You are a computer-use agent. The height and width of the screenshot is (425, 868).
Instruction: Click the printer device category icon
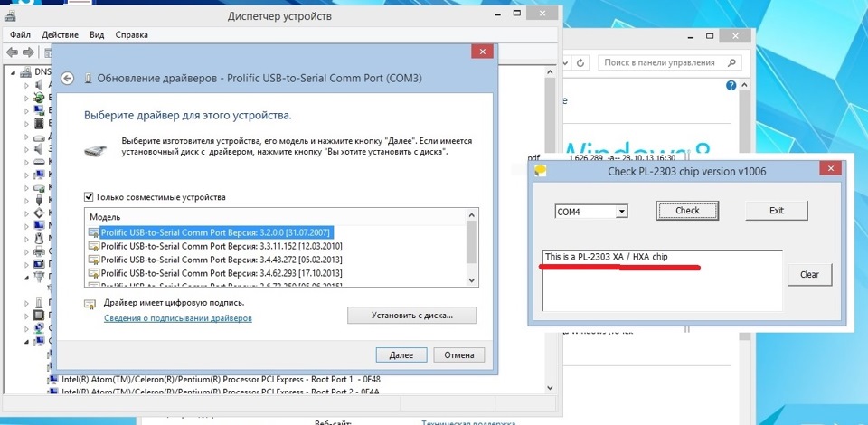39,251
